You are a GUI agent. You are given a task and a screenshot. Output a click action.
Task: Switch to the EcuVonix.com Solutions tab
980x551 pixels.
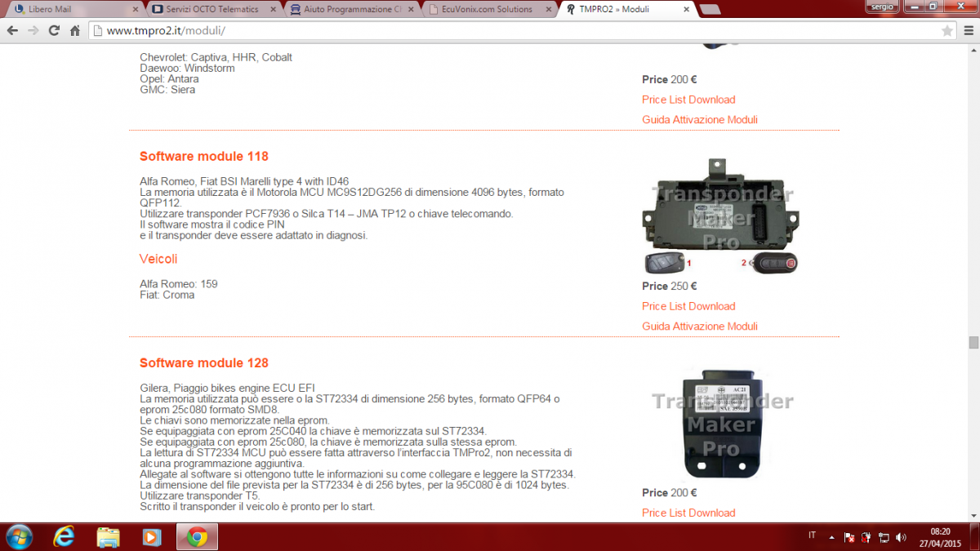tap(488, 10)
